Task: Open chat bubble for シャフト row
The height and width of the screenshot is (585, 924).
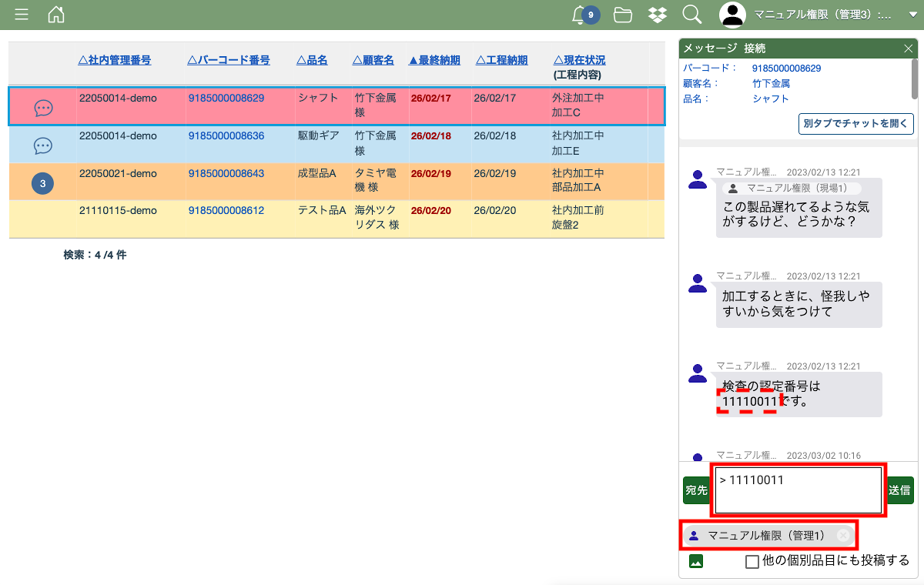Action: tap(43, 109)
